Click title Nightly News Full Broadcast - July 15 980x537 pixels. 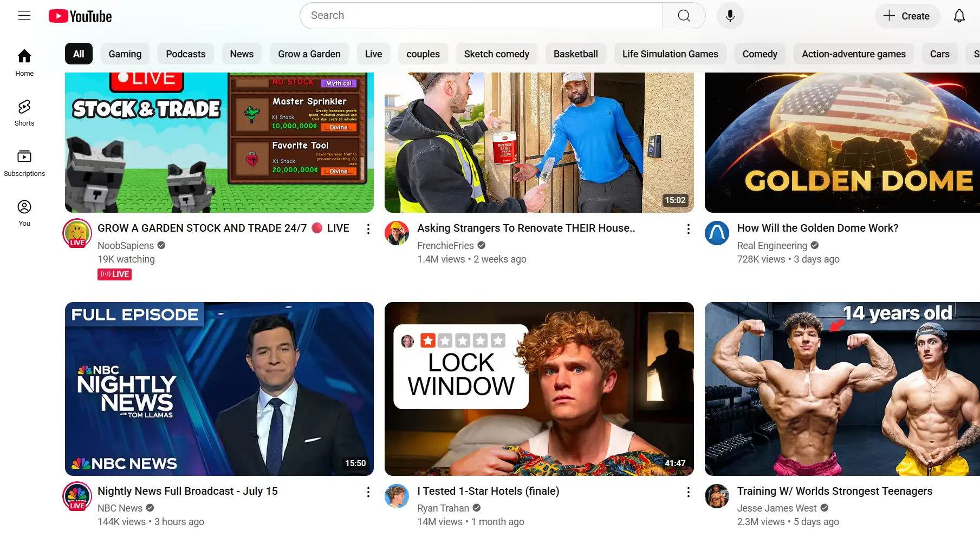187,491
